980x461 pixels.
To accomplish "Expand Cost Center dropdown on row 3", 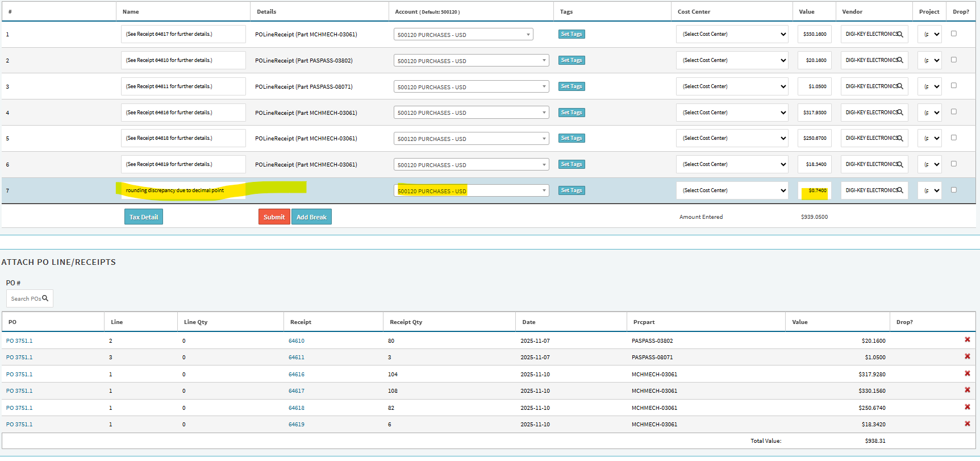I will [x=732, y=86].
